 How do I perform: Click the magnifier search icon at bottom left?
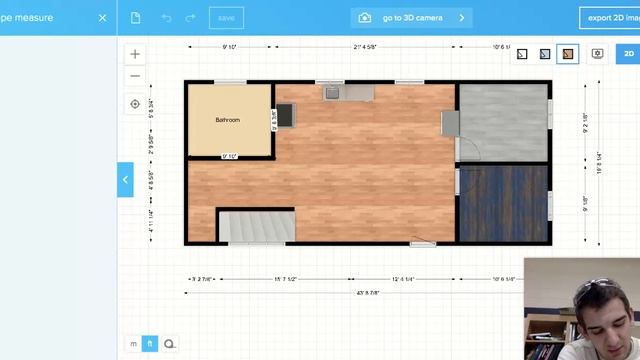click(x=169, y=344)
